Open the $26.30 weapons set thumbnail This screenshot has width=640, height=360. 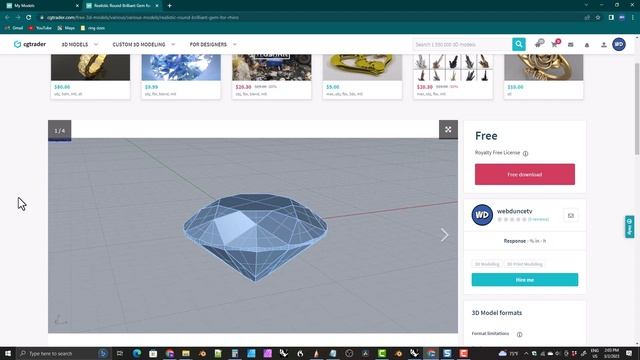453,67
